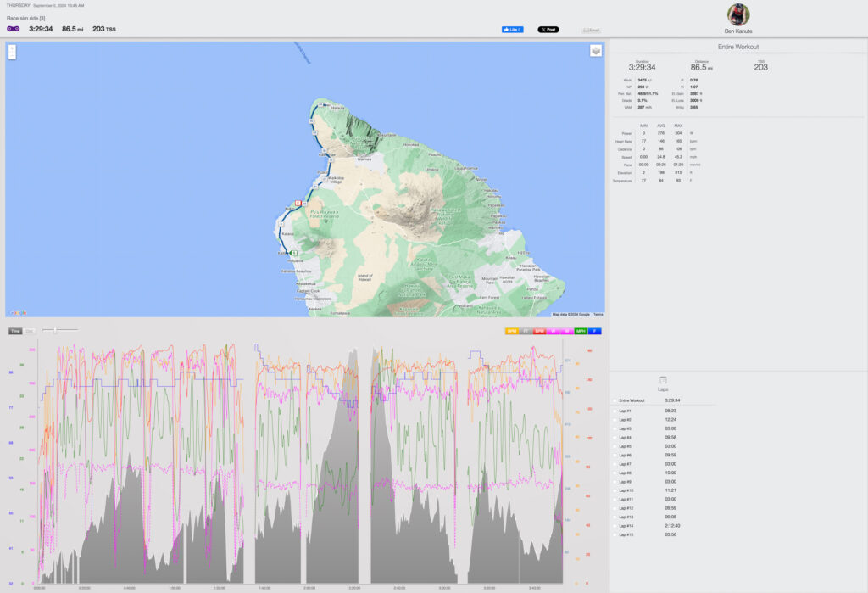The height and width of the screenshot is (593, 868).
Task: Click the purple bike workout type icon
Action: (13, 28)
